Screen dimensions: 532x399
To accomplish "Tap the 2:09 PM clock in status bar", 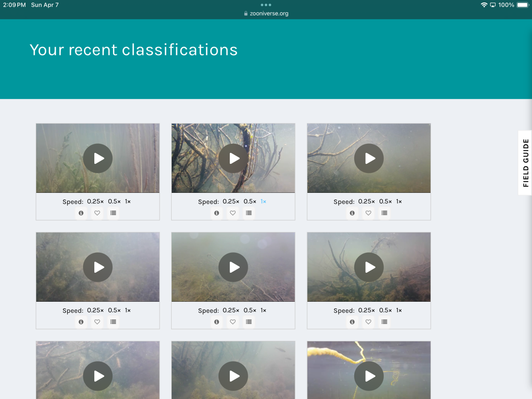I will coord(15,5).
